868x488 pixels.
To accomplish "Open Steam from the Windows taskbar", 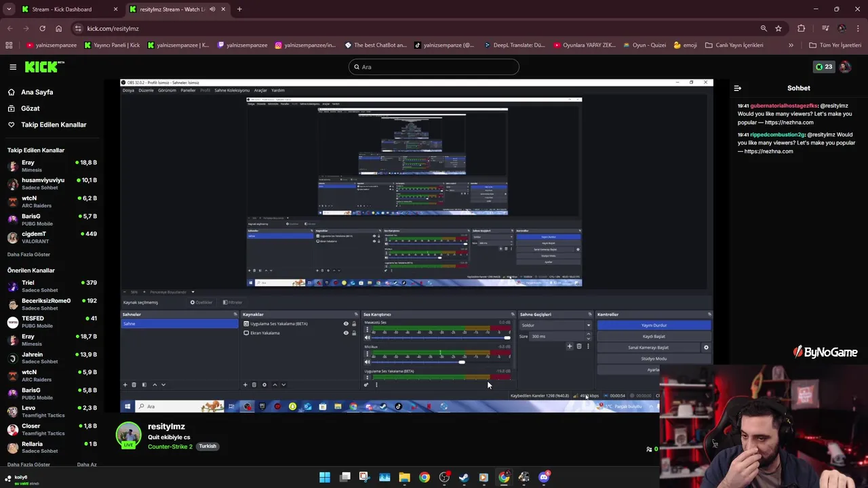I will tap(464, 477).
